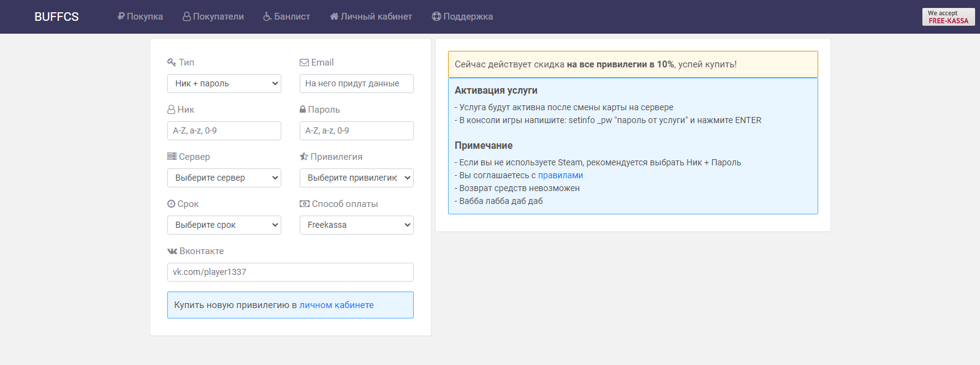
Task: Click the key icon next to Тип
Action: [172, 62]
